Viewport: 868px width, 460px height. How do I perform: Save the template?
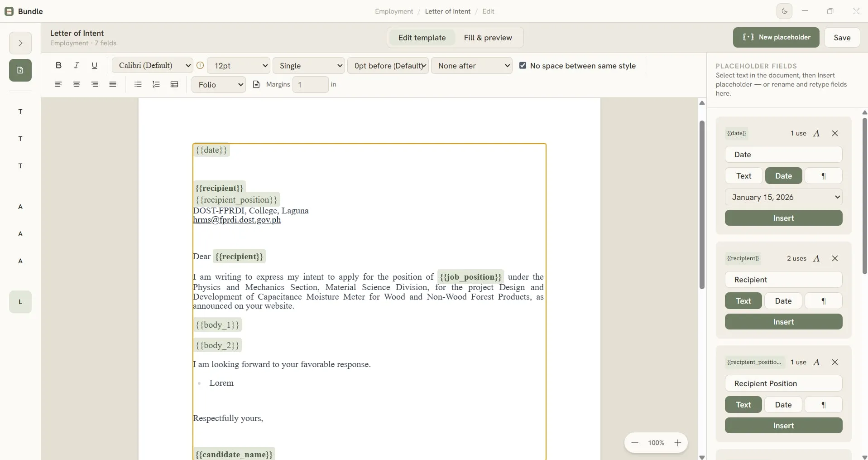(x=842, y=38)
